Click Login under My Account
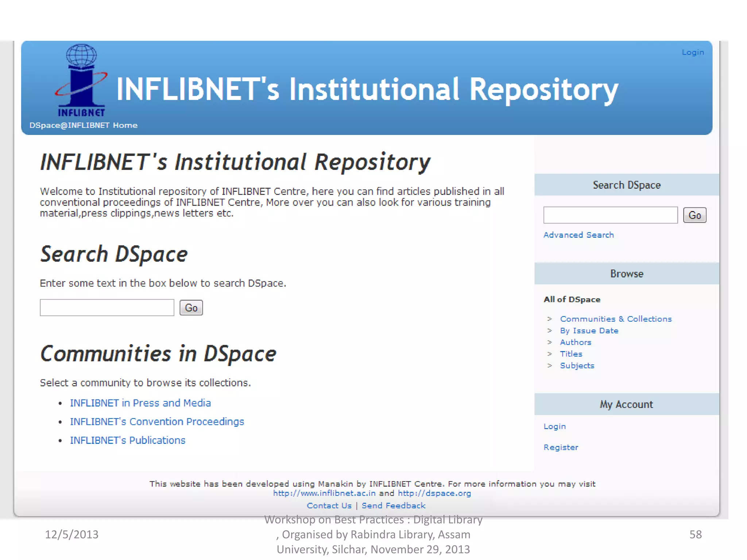 554,426
